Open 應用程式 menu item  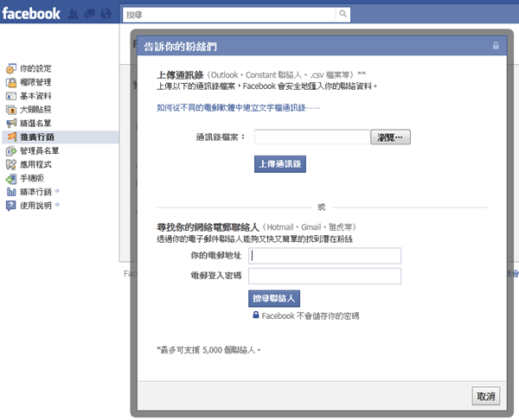[x=35, y=164]
